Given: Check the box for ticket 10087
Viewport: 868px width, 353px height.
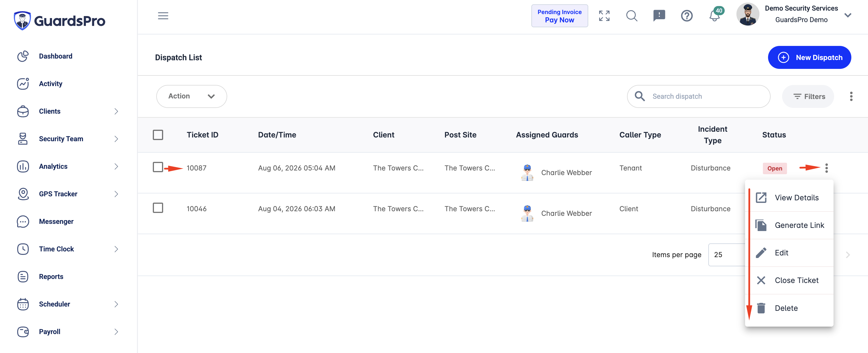Looking at the screenshot, I should click(x=158, y=167).
